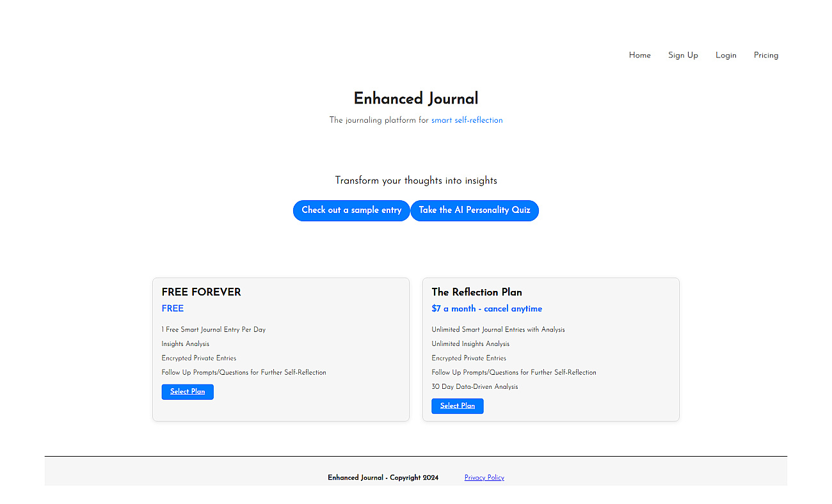Open the Privacy Policy footer link

[484, 478]
